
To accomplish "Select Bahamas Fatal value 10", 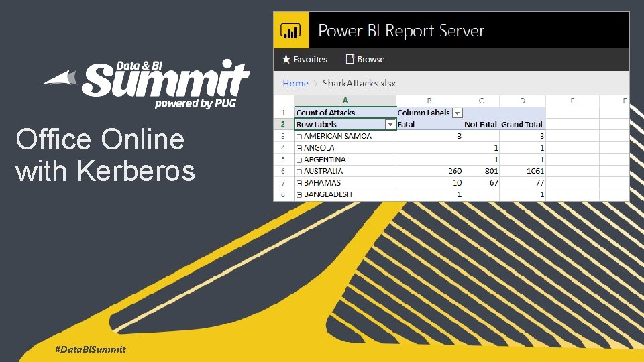I will (429, 183).
